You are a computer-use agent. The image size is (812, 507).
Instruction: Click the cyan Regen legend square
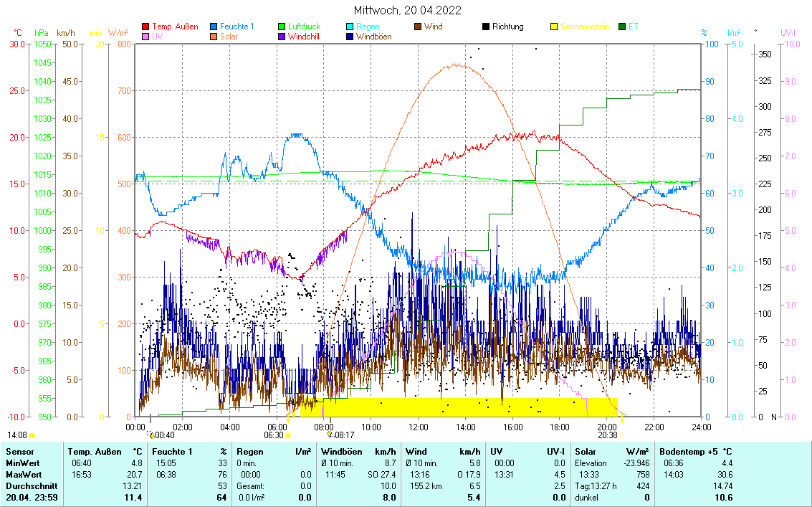point(350,27)
